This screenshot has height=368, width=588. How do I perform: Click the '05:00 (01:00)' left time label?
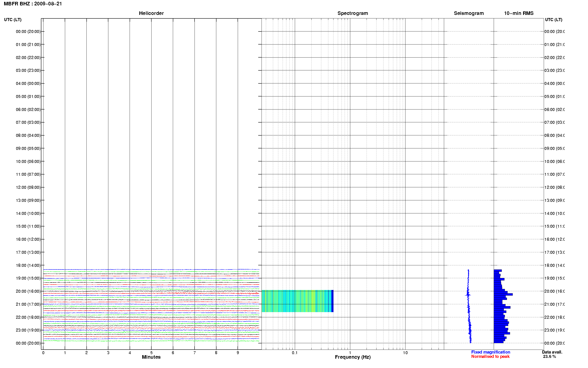click(x=28, y=96)
